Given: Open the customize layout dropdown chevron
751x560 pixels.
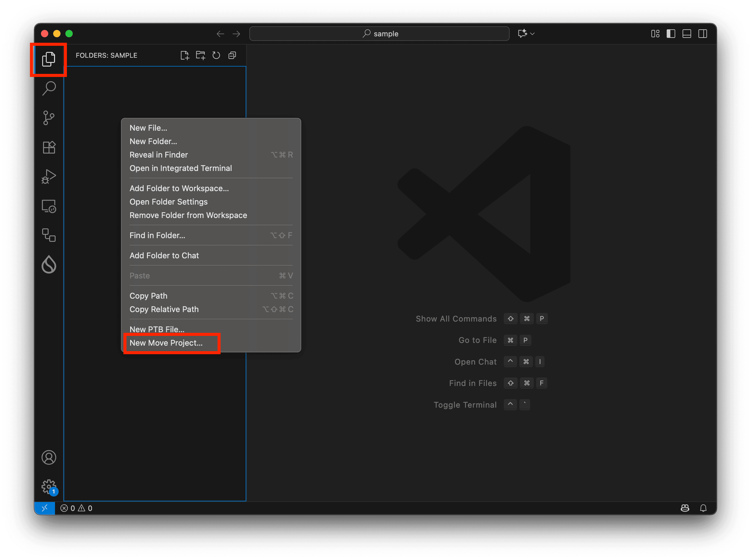Looking at the screenshot, I should coord(532,34).
